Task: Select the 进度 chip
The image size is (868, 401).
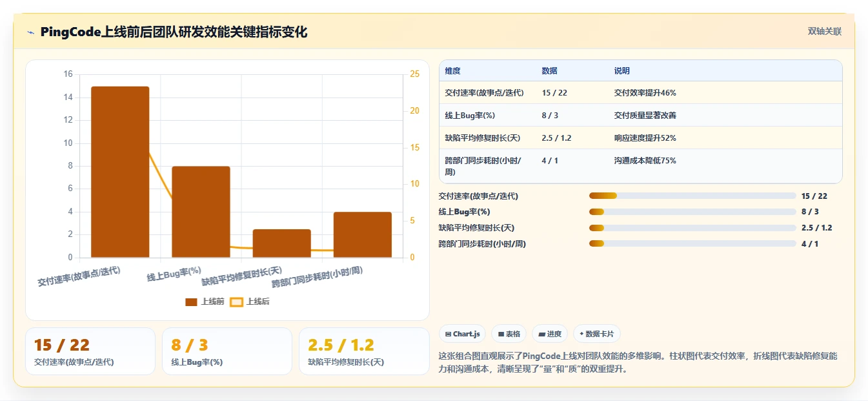Action: (550, 334)
